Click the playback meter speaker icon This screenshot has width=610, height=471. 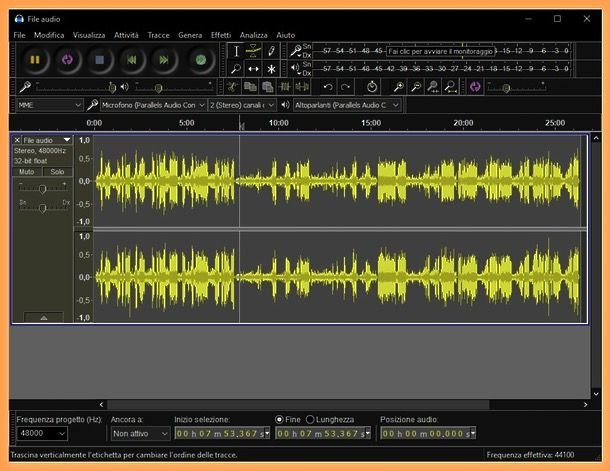tap(295, 68)
